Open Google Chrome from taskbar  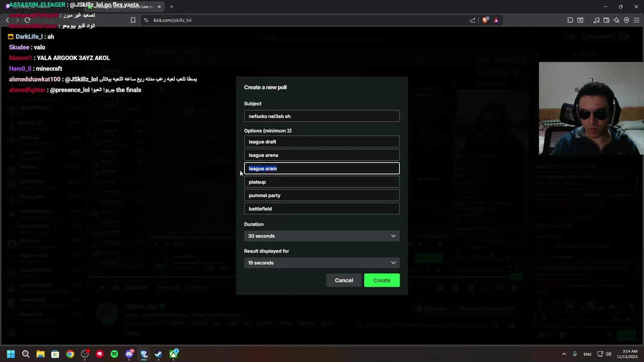70,354
